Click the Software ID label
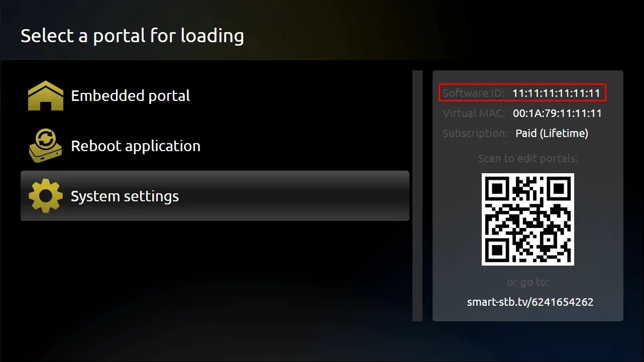Screen dimensions: 644x362 [x=473, y=93]
